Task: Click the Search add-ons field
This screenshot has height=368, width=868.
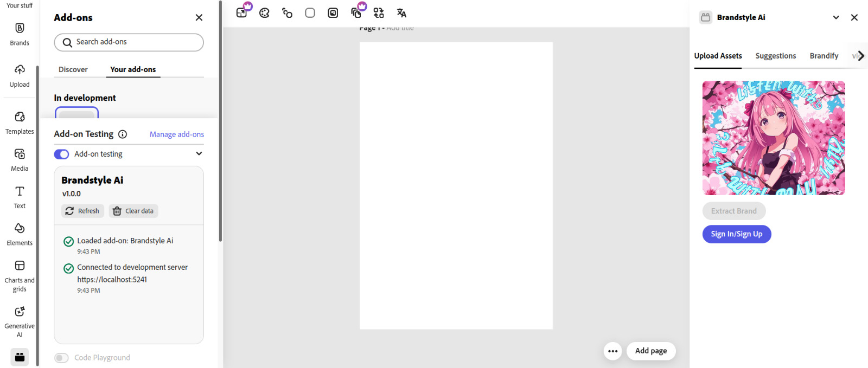Action: (x=129, y=42)
